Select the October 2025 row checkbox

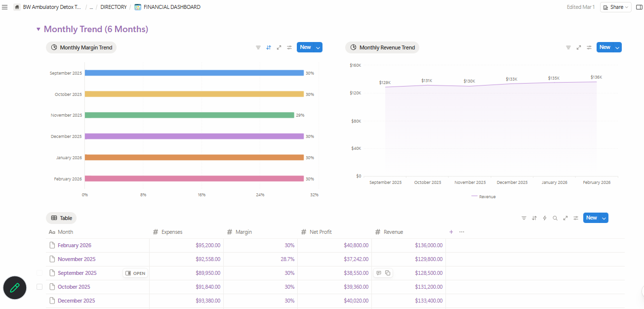(x=40, y=287)
